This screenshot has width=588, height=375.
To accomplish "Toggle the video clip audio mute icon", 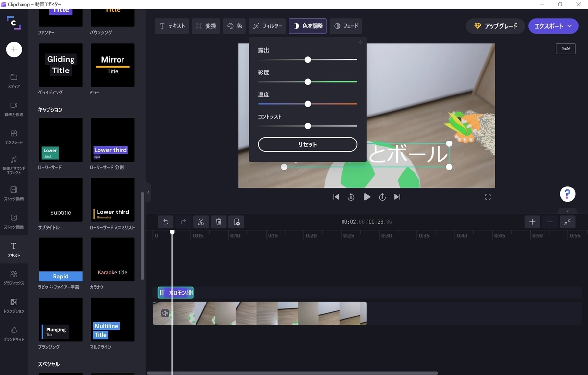I will tap(165, 313).
